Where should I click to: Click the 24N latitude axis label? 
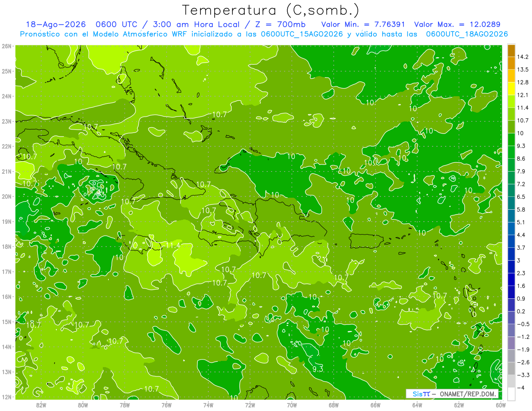pos(6,96)
